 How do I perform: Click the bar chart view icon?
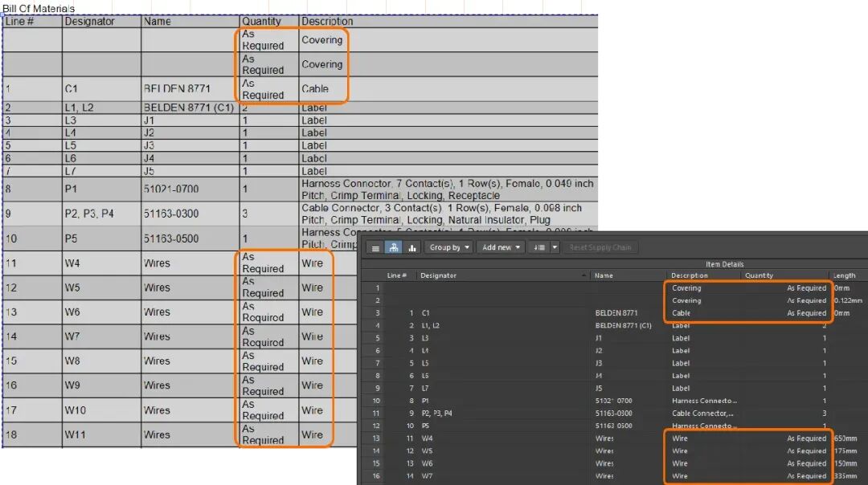pyautogui.click(x=411, y=248)
